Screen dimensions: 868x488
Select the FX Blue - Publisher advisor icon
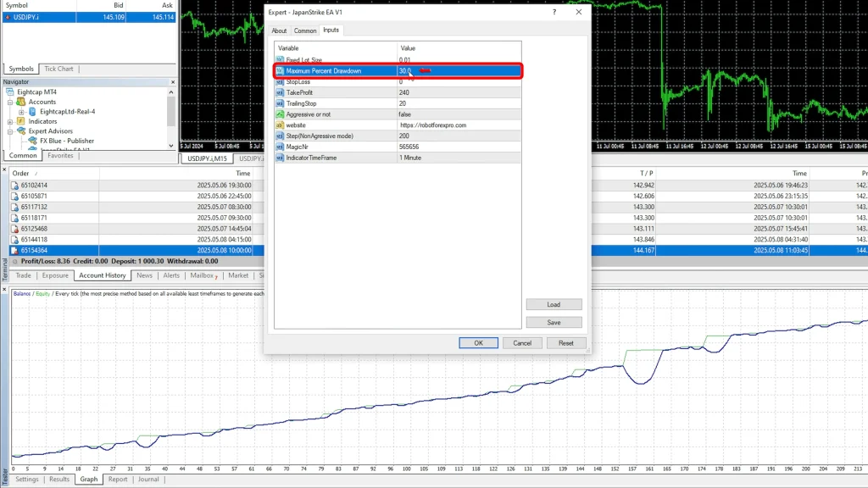(x=32, y=141)
